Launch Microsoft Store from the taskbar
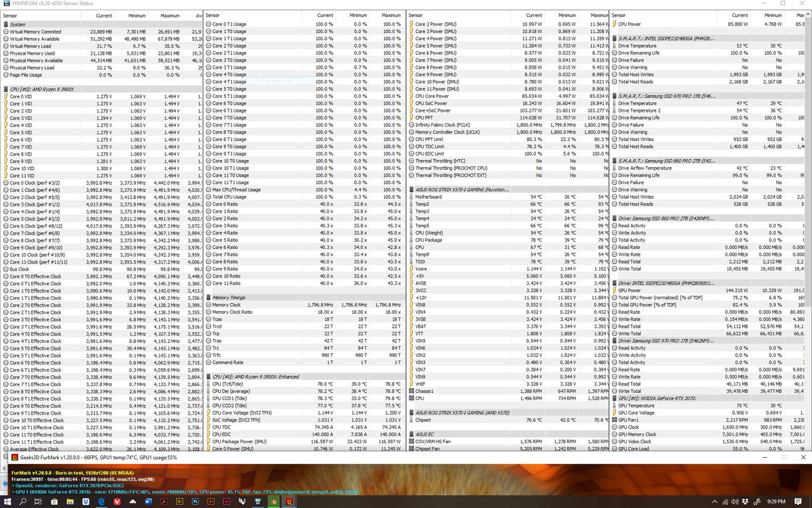The width and height of the screenshot is (812, 508). click(x=54, y=502)
